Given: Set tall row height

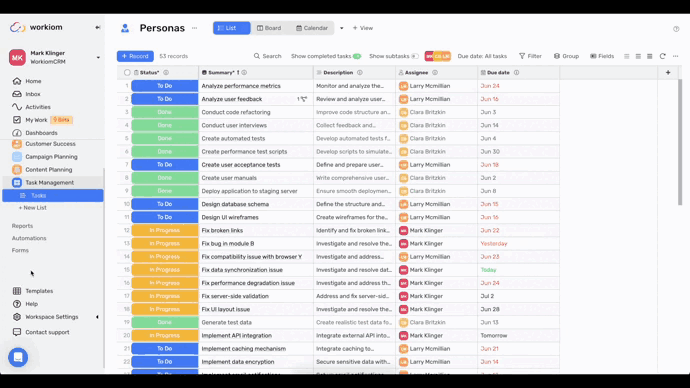Looking at the screenshot, I should tap(650, 56).
